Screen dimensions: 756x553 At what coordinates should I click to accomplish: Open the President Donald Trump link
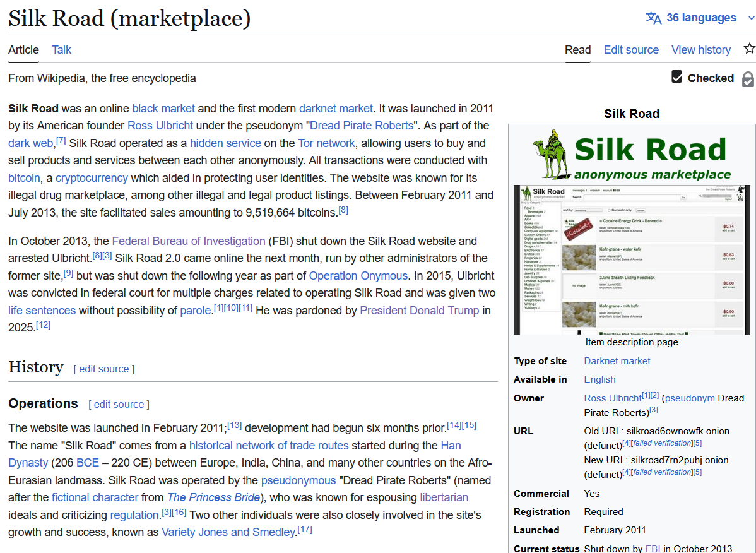pyautogui.click(x=420, y=311)
